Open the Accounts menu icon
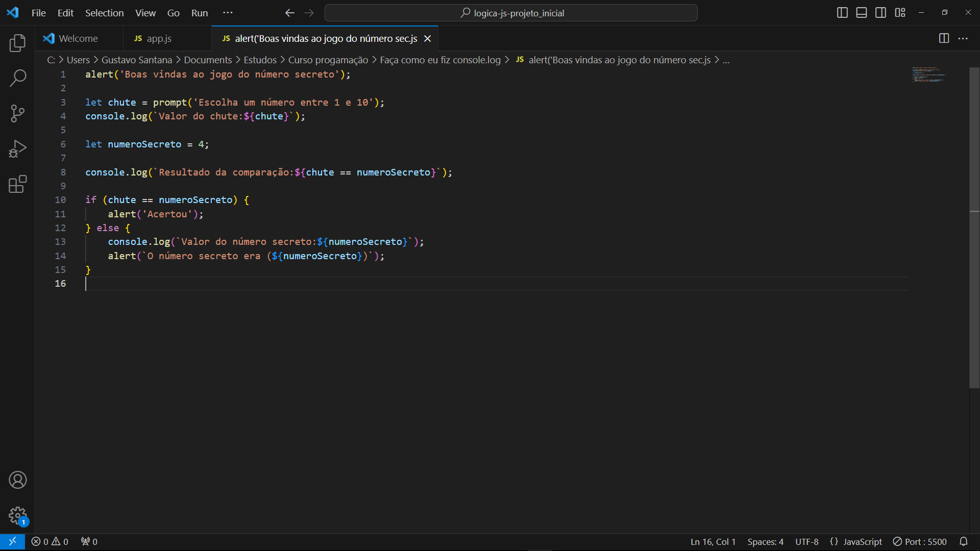Viewport: 980px width, 551px height. click(x=17, y=480)
